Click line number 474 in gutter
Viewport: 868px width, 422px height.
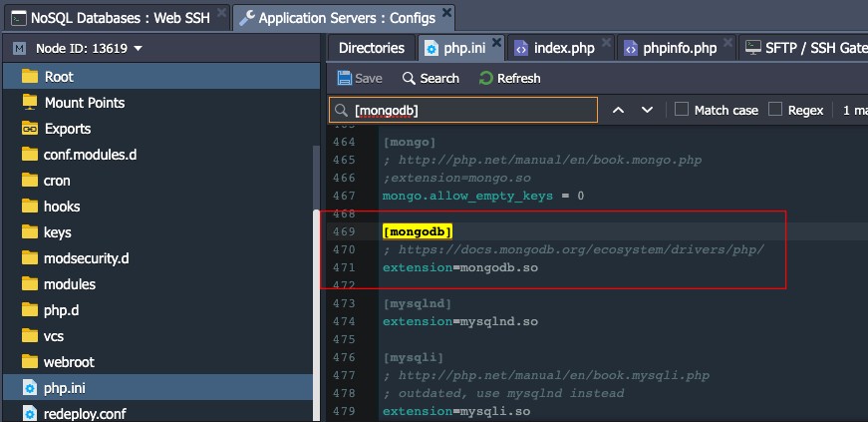(x=344, y=321)
